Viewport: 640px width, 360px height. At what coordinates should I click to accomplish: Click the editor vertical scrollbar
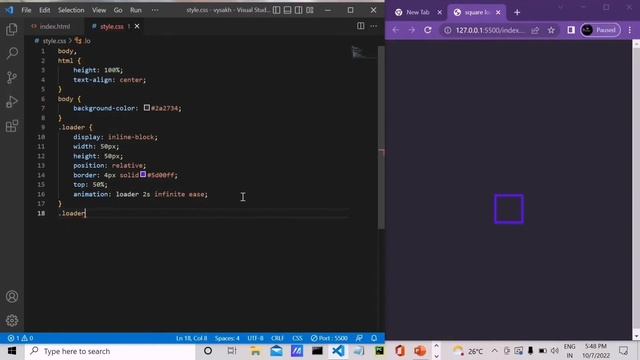tap(381, 137)
